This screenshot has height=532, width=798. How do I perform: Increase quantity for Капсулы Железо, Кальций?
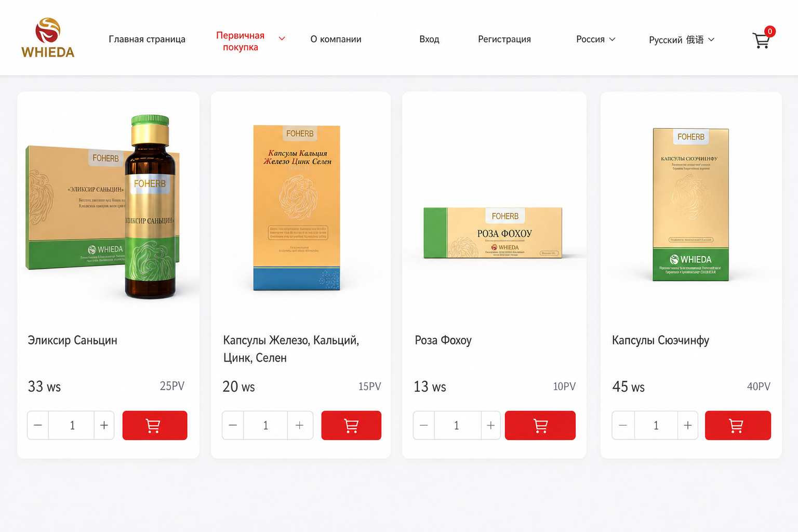click(300, 425)
